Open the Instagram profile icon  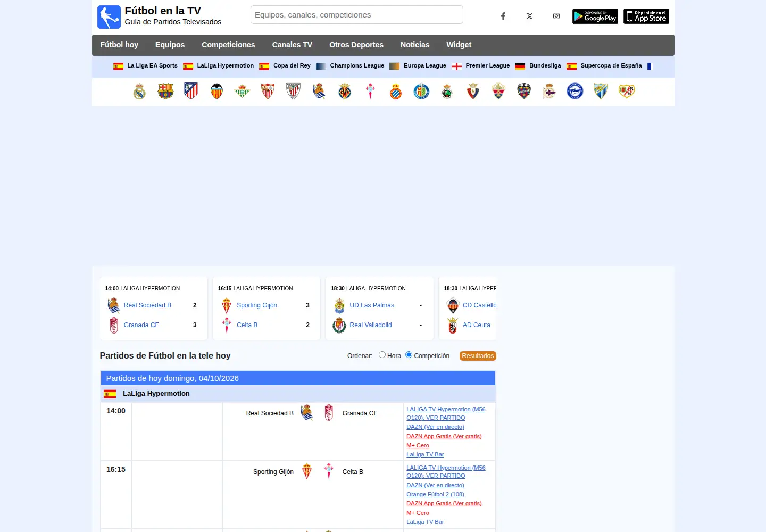556,16
